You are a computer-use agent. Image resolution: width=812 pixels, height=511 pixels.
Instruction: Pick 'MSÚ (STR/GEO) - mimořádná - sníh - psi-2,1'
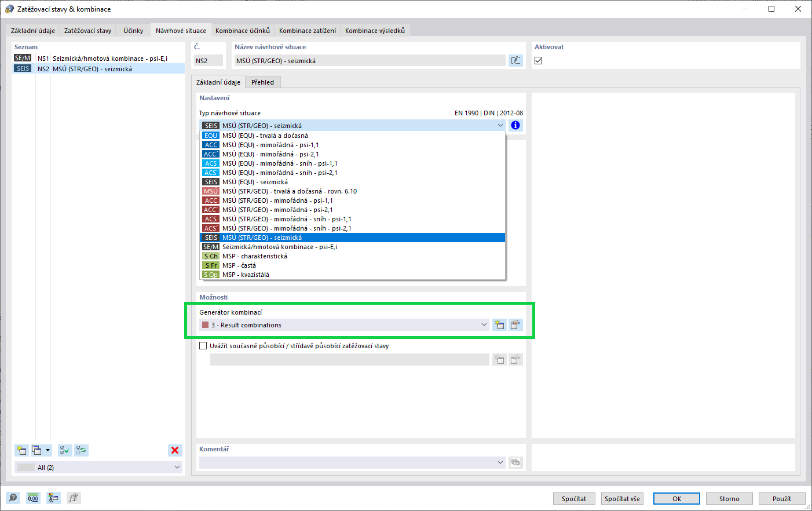click(353, 228)
